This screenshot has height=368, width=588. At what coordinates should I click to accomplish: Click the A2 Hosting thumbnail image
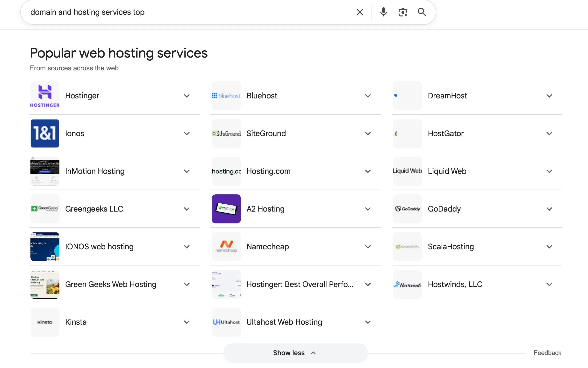[x=226, y=209]
